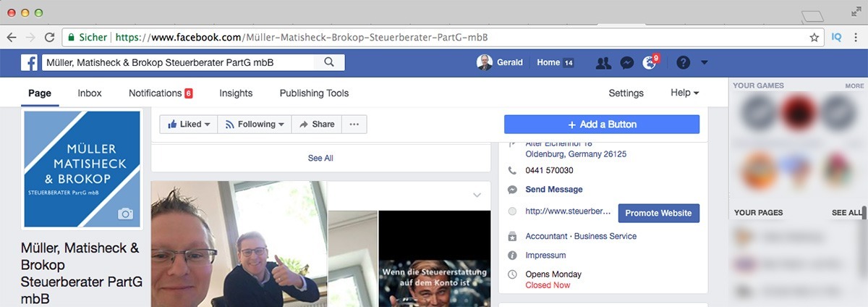Open the Friend Requests icon
This screenshot has height=307, width=868.
(x=603, y=63)
